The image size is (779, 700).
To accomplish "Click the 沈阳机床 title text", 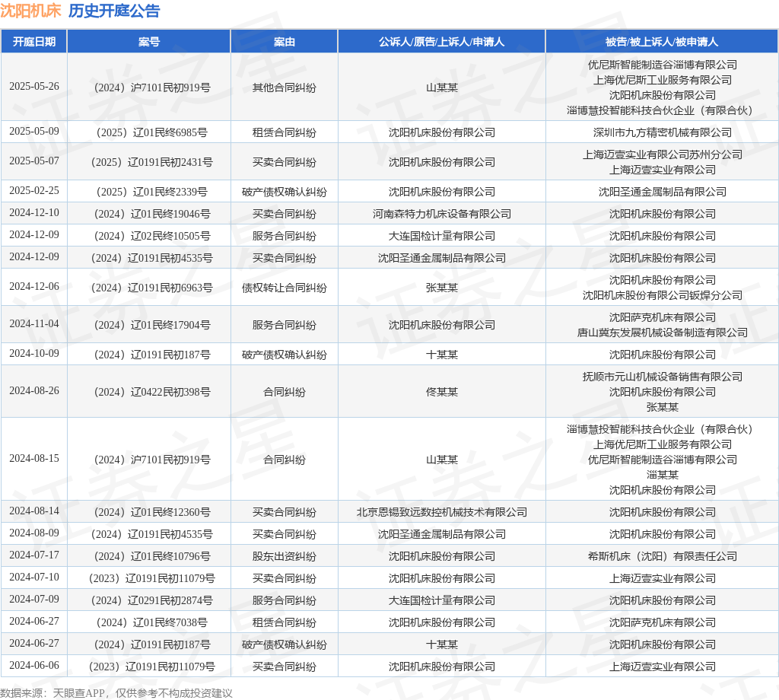I will pyautogui.click(x=30, y=11).
